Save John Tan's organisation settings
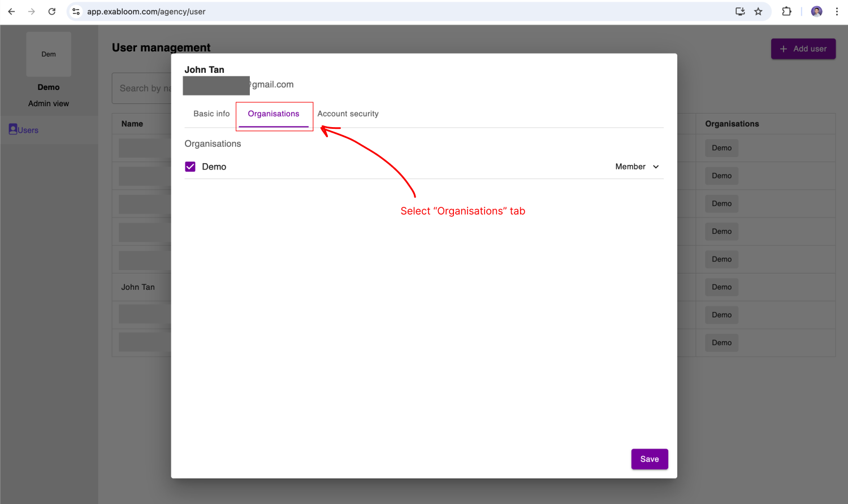Viewport: 848px width, 504px height. (649, 459)
